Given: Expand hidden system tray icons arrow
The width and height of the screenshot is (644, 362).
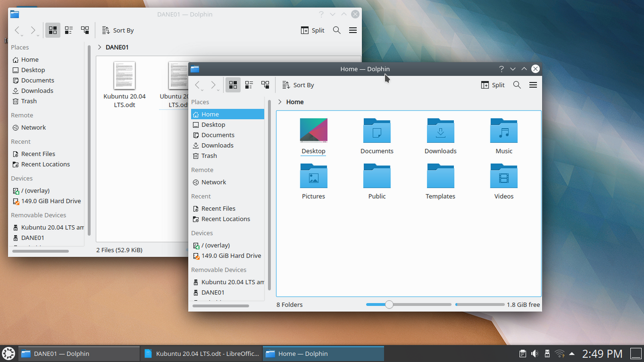Looking at the screenshot, I should (x=572, y=353).
